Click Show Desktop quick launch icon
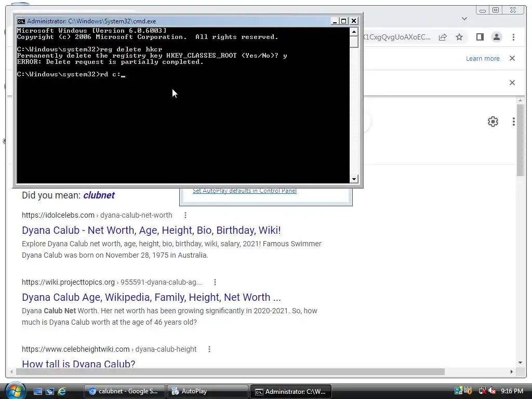This screenshot has width=532, height=399. tap(37, 391)
